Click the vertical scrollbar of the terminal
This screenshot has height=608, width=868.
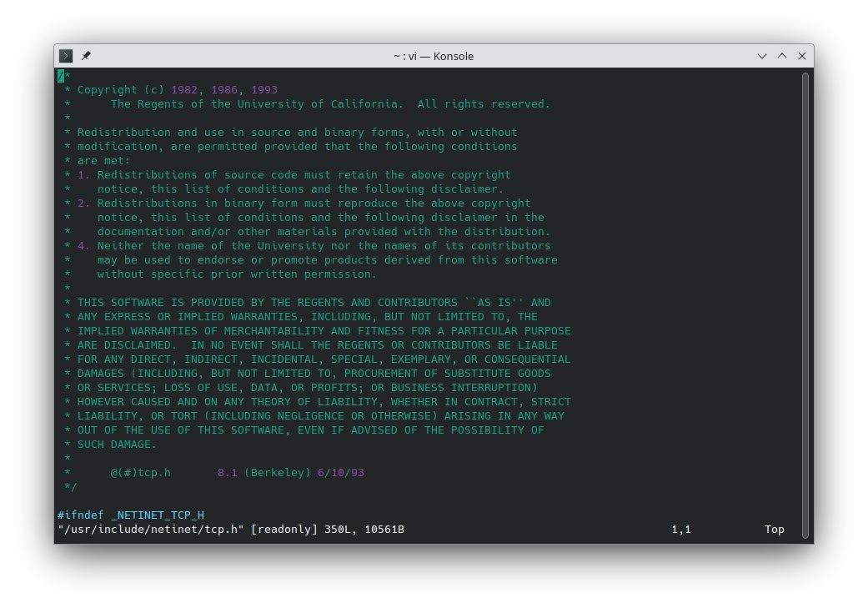[x=805, y=300]
